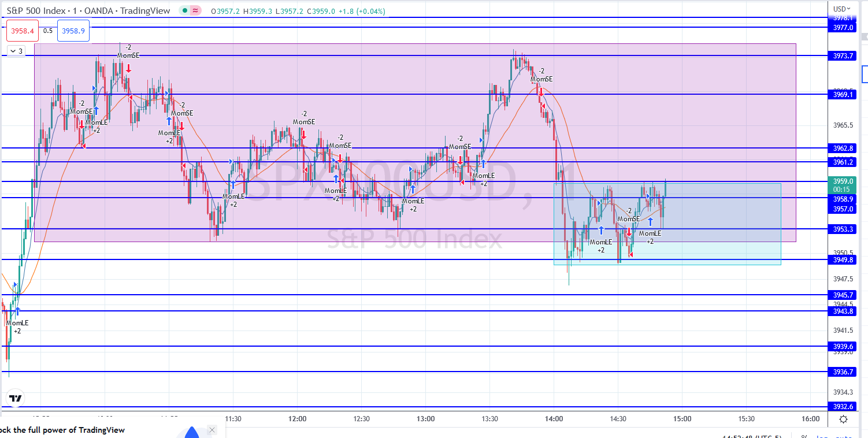
Task: Click the chart title S&P 500 Index
Action: pyautogui.click(x=39, y=11)
